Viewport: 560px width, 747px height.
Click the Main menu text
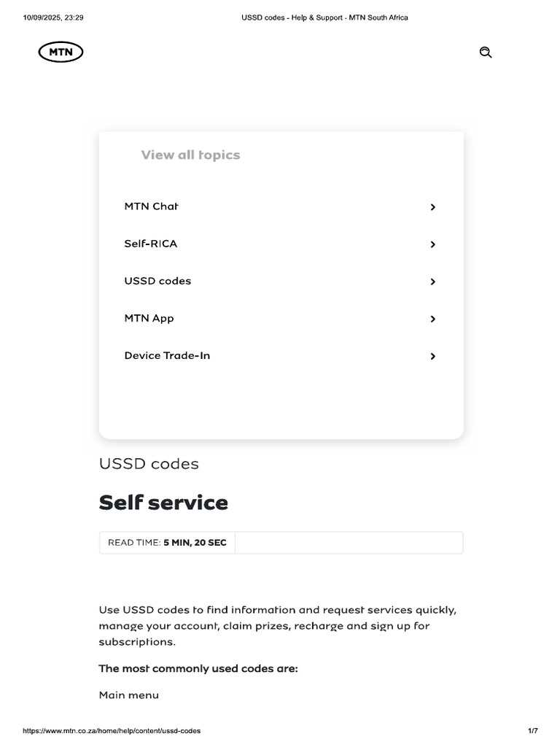point(129,695)
